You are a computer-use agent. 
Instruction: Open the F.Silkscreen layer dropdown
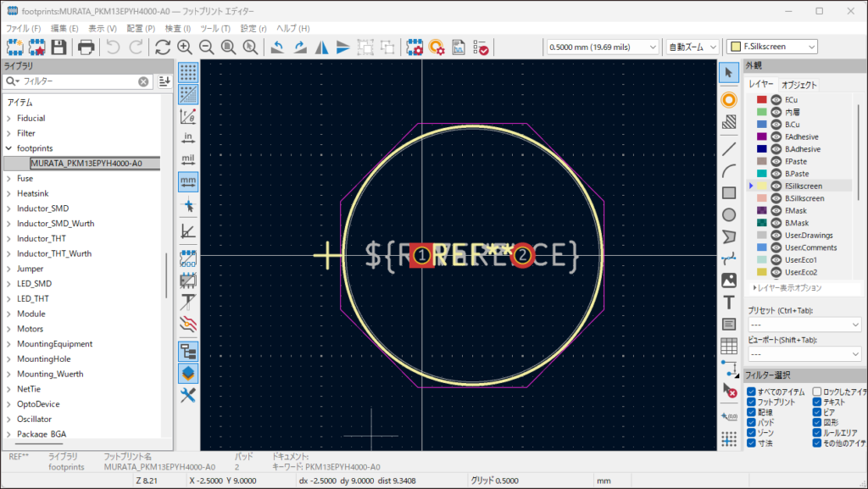coord(772,47)
